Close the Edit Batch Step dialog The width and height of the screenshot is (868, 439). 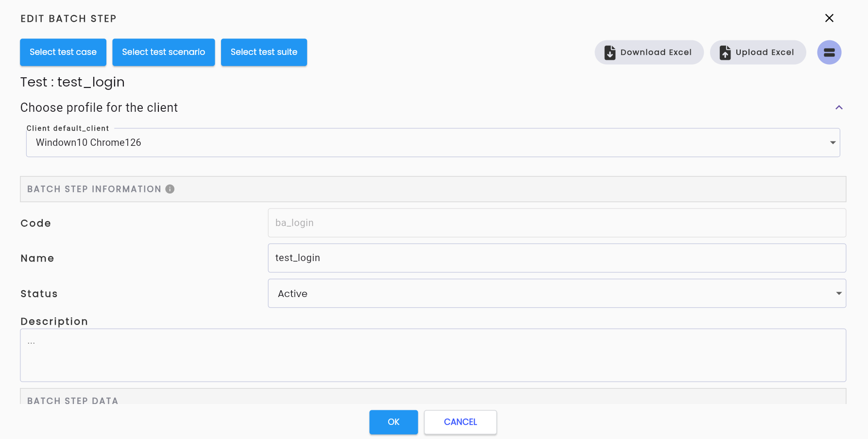(829, 18)
